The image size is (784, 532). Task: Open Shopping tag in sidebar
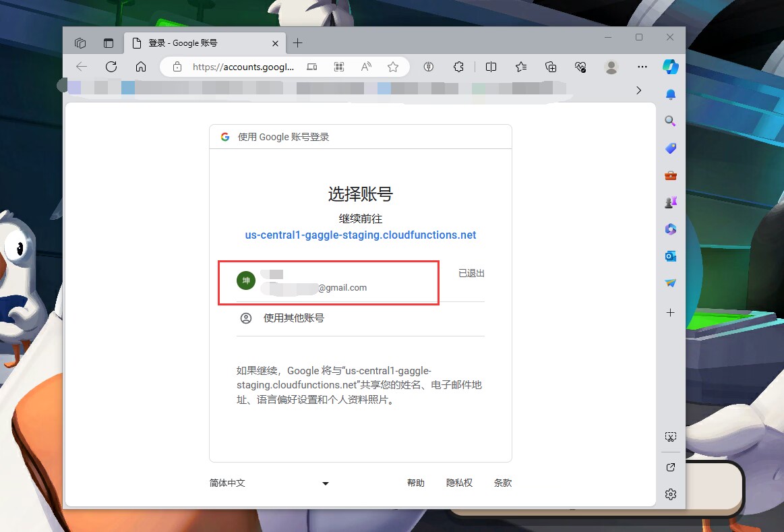(671, 148)
